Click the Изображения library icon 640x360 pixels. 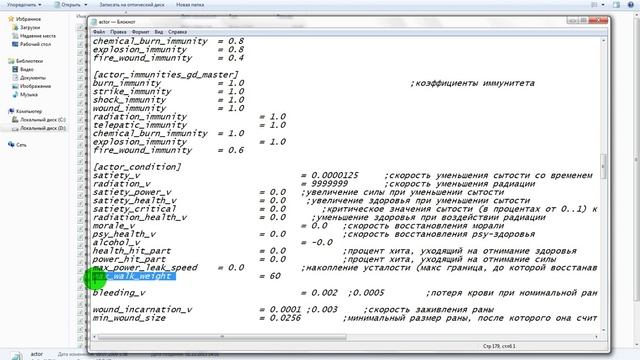(15, 86)
